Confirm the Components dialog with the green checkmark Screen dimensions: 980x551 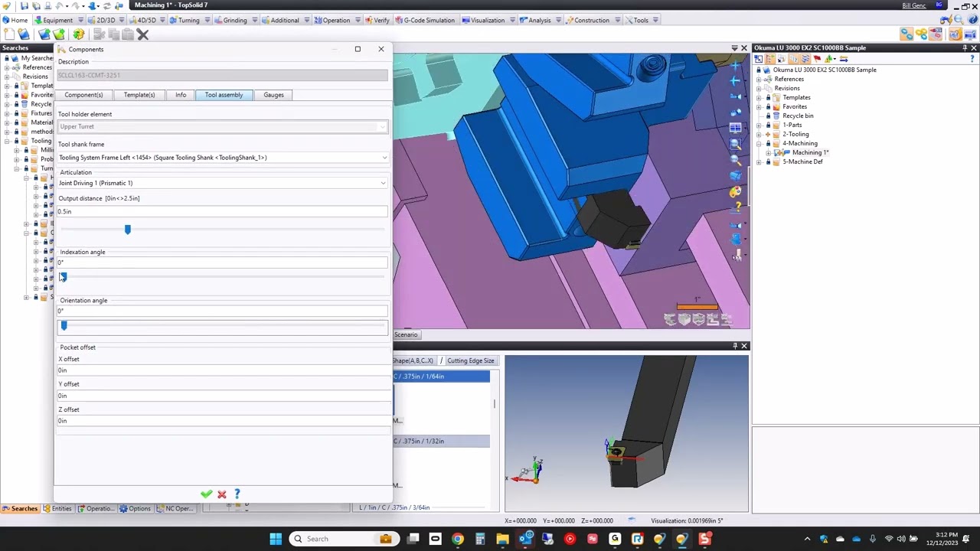click(206, 494)
